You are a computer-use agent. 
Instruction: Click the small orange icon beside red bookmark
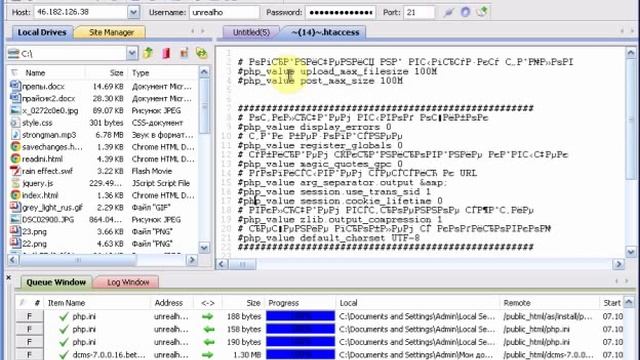184,53
